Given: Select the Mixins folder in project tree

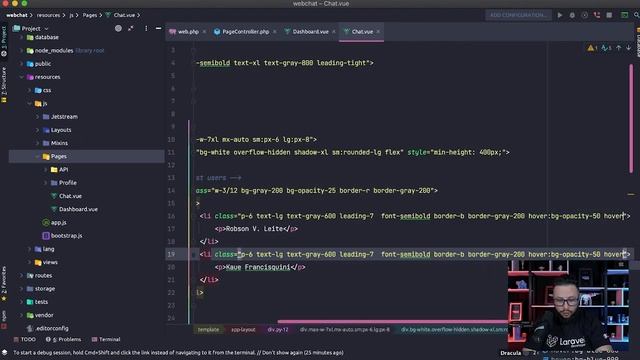Looking at the screenshot, I should (59, 143).
